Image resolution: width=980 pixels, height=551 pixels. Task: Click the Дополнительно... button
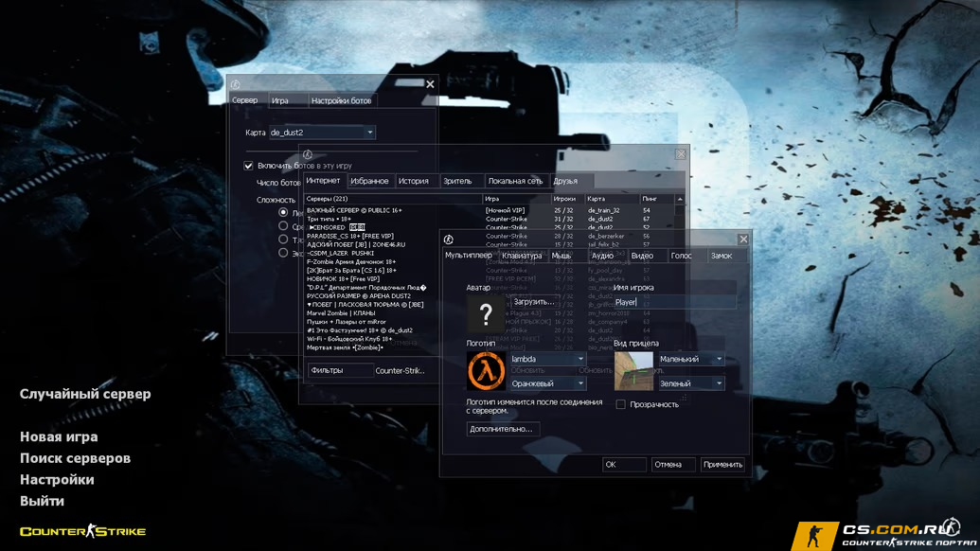click(x=503, y=429)
